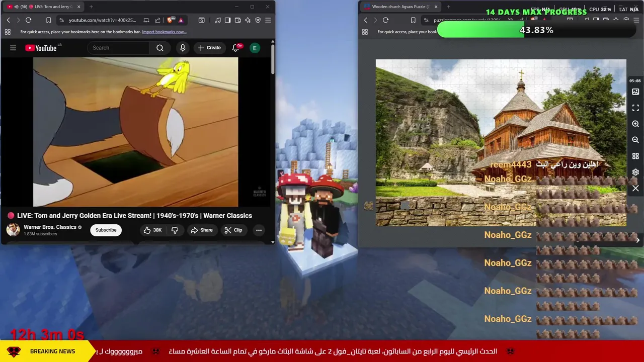The width and height of the screenshot is (644, 362).
Task: Open the browser main menu in YouTube window
Action: click(x=268, y=20)
